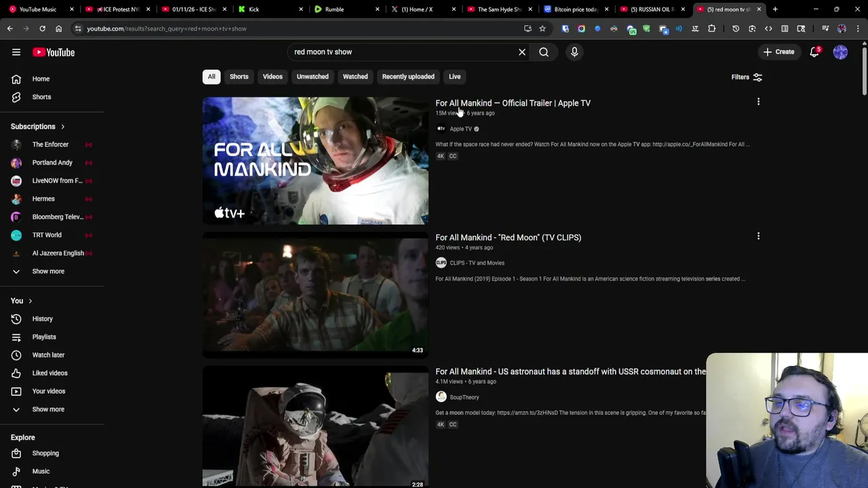Open more options for the Official Trailer video
Image resolution: width=868 pixels, height=488 pixels.
coord(758,102)
